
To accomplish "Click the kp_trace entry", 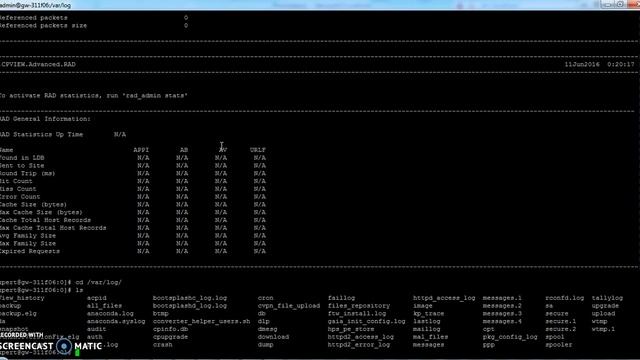I will 429,313.
